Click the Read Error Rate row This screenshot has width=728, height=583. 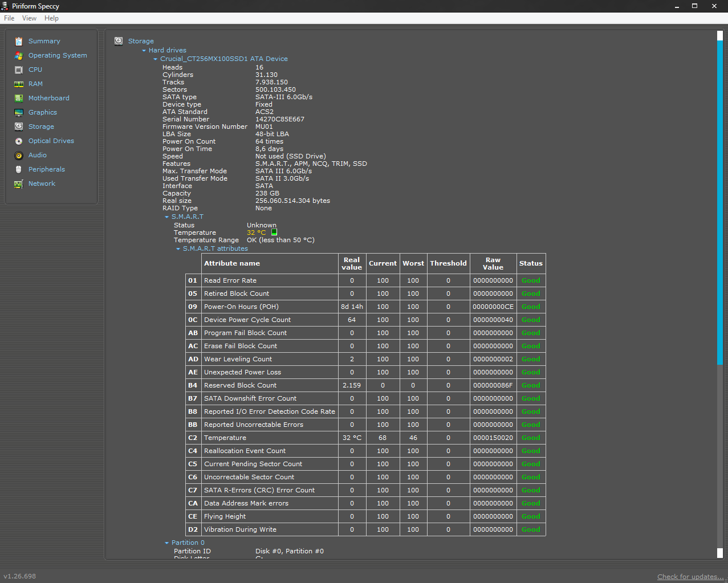click(x=365, y=280)
